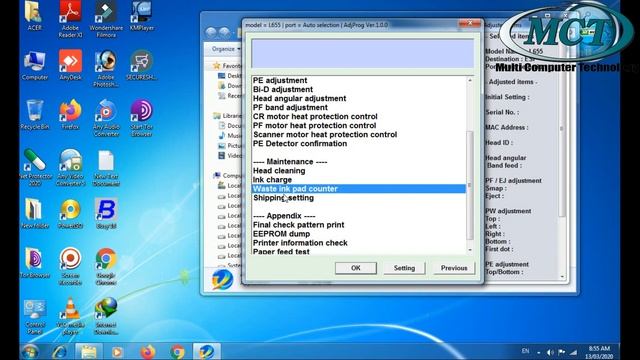
Task: Click the adjustment list scrollbar up arrow
Action: [x=470, y=80]
